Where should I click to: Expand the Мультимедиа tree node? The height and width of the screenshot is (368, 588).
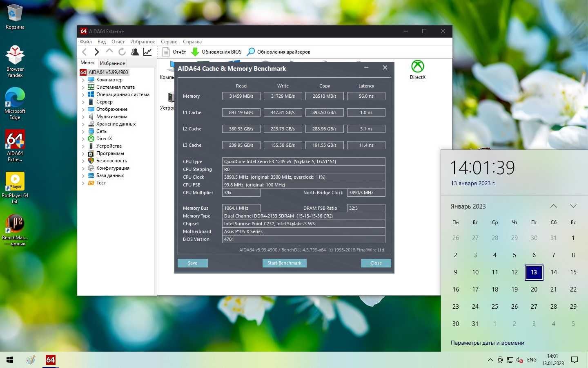(83, 117)
